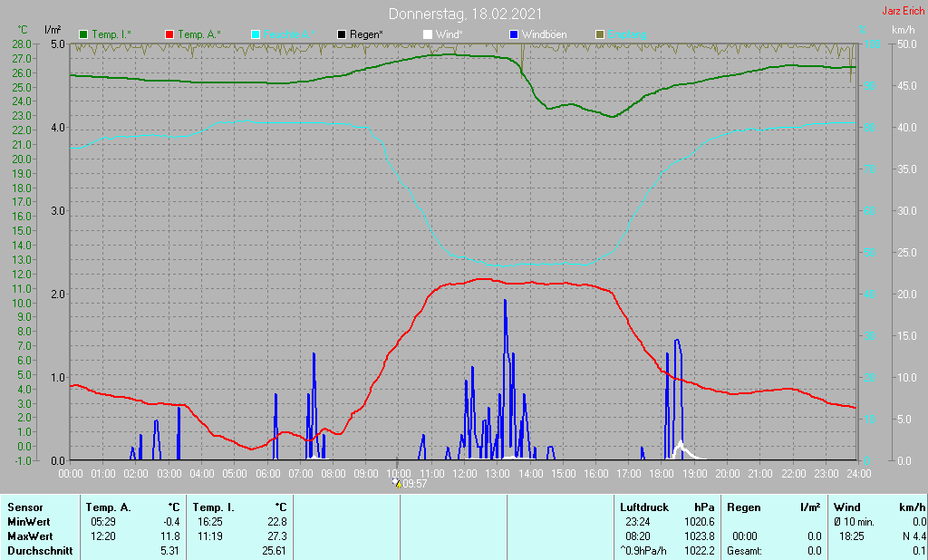Viewport: 928px width, 560px height.
Task: Click the 16:25 indoor minimum time
Action: click(x=210, y=522)
